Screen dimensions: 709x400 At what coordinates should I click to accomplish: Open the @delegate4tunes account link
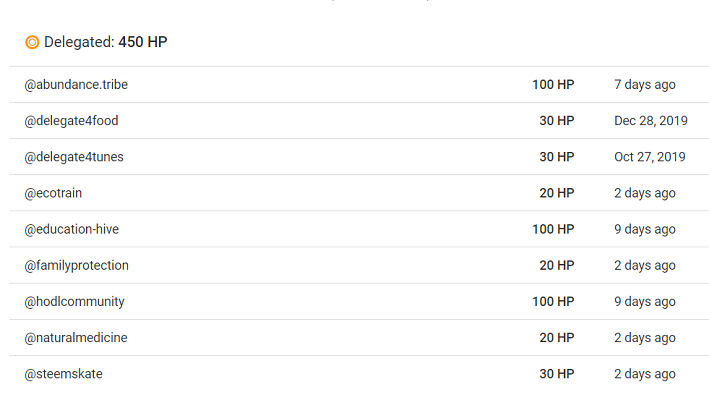(x=74, y=157)
